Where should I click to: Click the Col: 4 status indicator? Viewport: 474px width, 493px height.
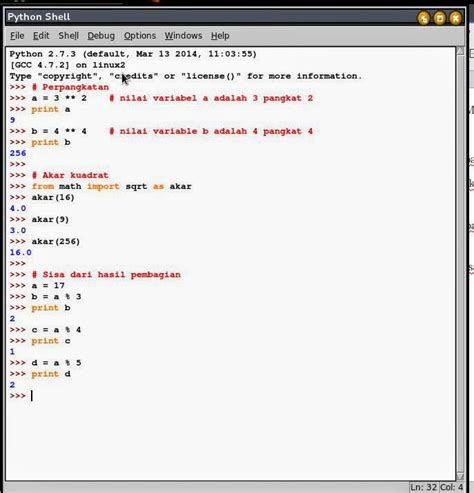coord(452,487)
